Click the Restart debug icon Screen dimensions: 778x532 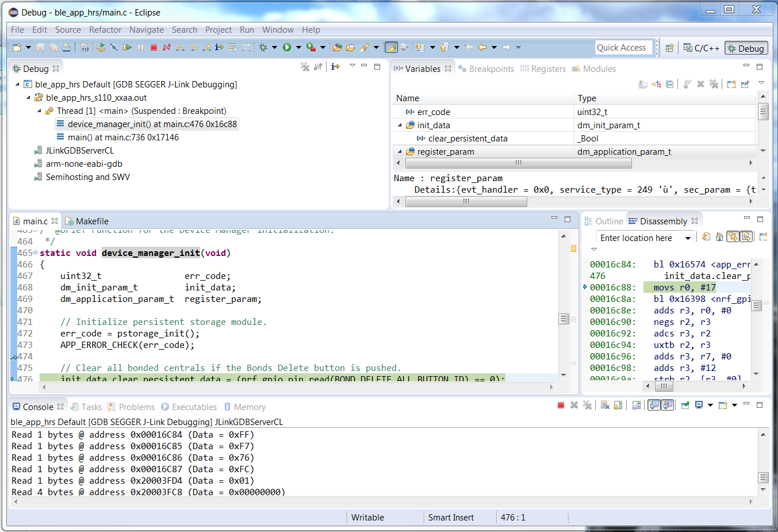pos(101,47)
